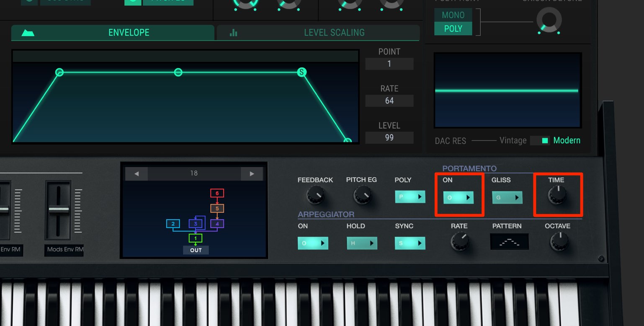644x326 pixels.
Task: Click the first envelope peak point
Action: click(59, 72)
